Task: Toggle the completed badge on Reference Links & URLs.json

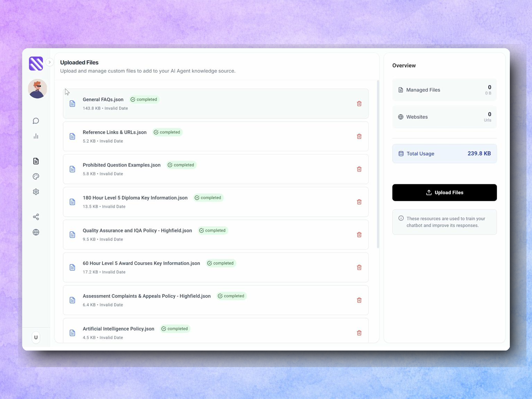Action: coord(167,132)
